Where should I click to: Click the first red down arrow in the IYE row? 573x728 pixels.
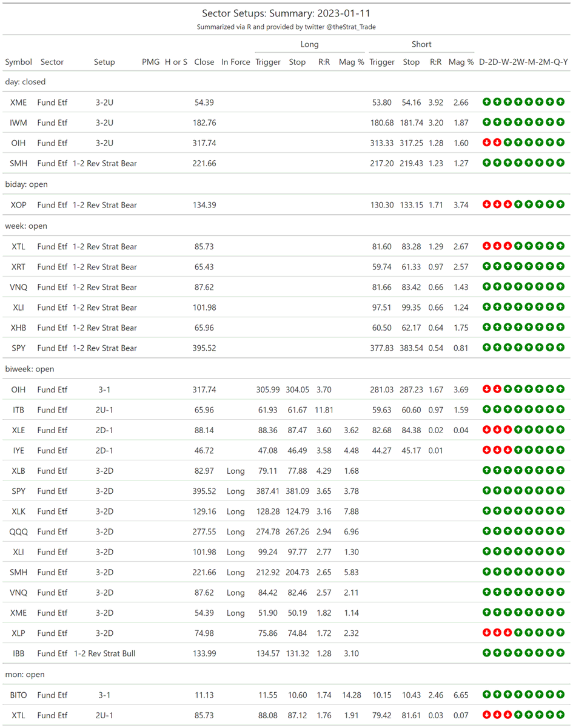coord(487,451)
